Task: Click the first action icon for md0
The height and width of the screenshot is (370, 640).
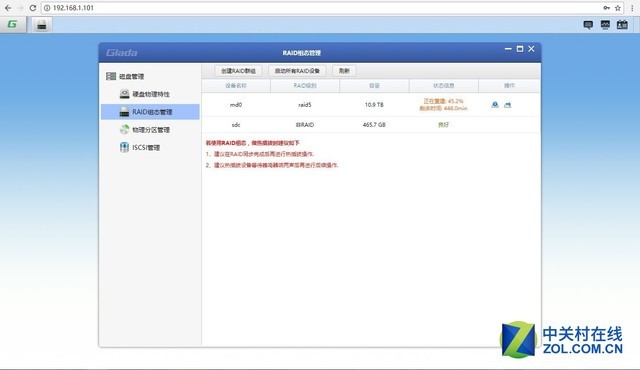Action: tap(495, 105)
